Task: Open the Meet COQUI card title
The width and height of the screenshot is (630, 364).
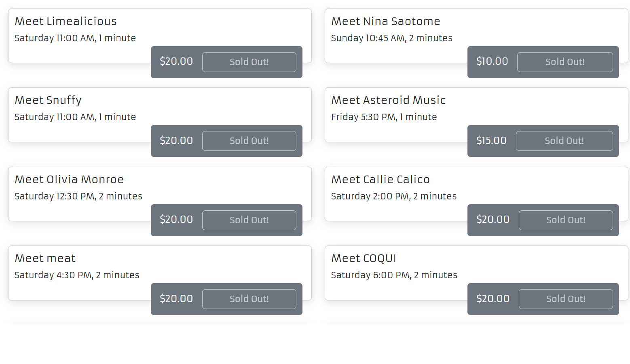Action: coord(364,258)
